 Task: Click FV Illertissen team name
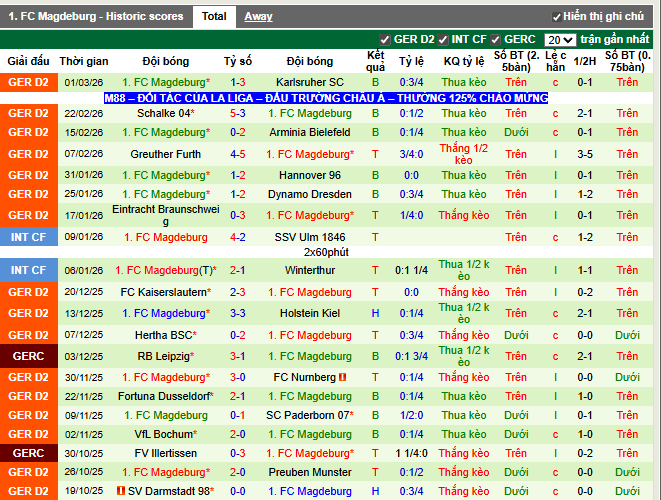coord(166,453)
